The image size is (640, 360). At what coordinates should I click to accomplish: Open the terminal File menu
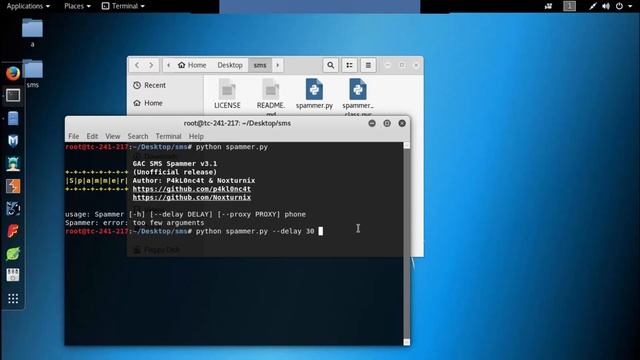[x=74, y=136]
